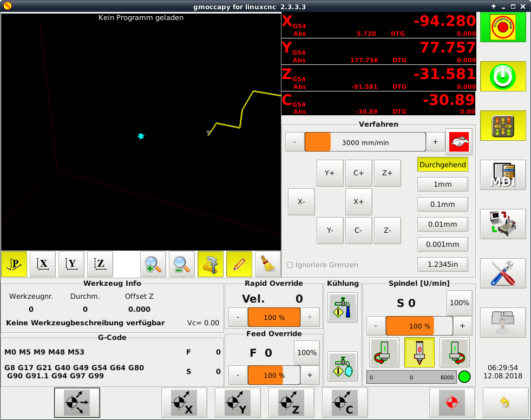Toggle rapid jog rabbit button
Screen dimensions: 531x420
pos(459,142)
